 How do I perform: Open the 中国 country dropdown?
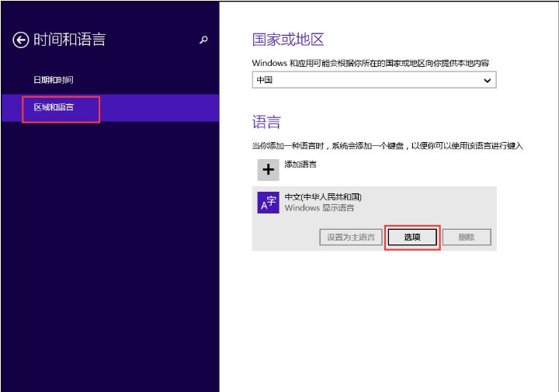(373, 80)
